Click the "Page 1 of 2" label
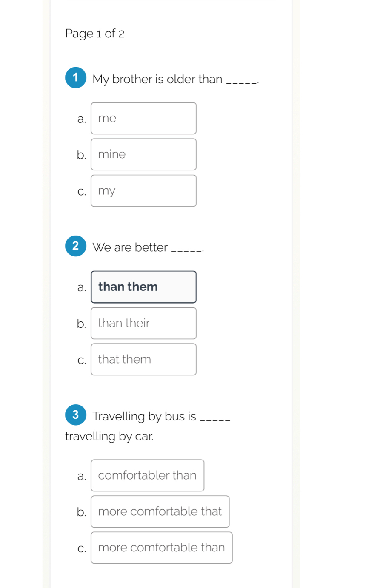Image resolution: width=383 pixels, height=588 pixels. (x=94, y=34)
